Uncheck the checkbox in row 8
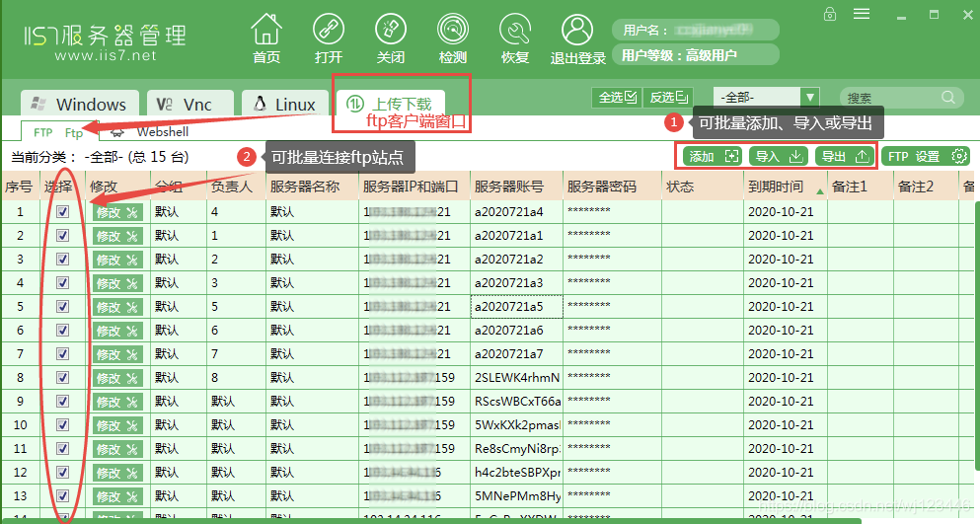Viewport: 980px width, 524px height. (62, 378)
